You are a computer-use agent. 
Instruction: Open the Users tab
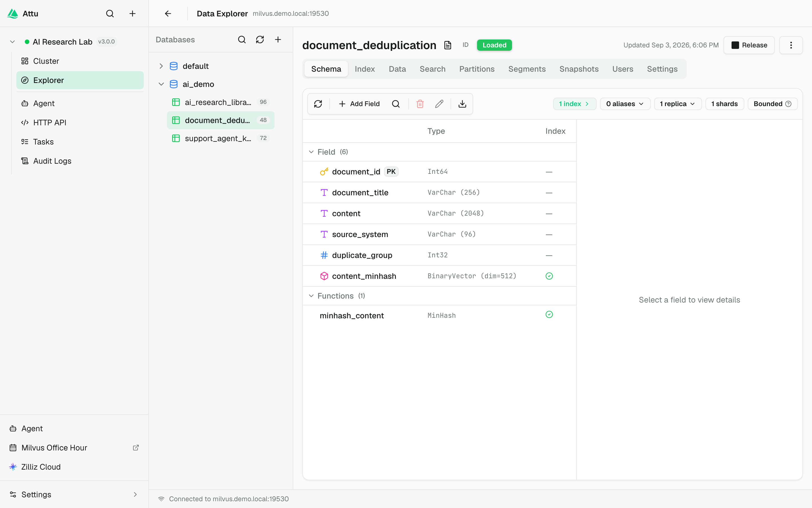623,69
